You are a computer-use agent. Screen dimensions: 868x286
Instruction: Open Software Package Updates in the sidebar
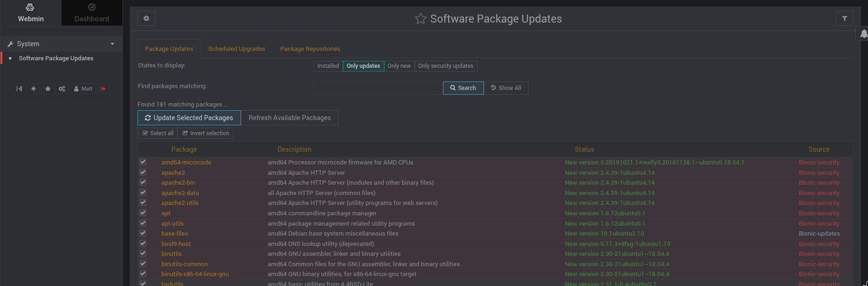pyautogui.click(x=56, y=58)
